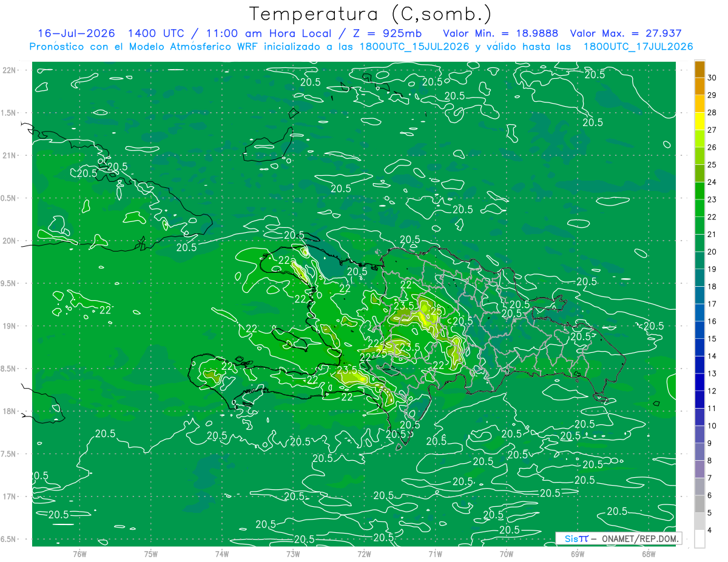Click the '21N' latitude axis label
The width and height of the screenshot is (728, 562).
pyautogui.click(x=10, y=156)
